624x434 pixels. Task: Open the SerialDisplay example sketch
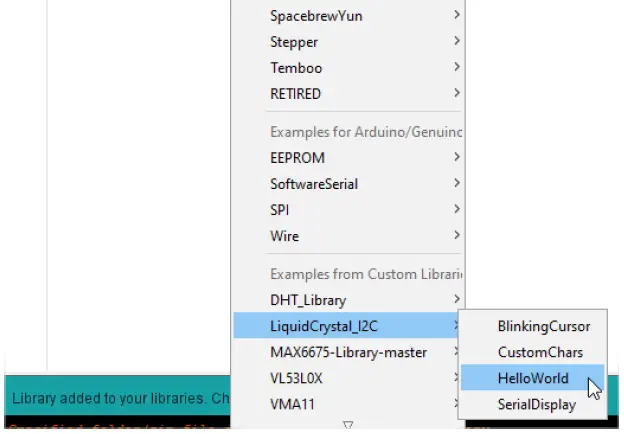coord(532,404)
